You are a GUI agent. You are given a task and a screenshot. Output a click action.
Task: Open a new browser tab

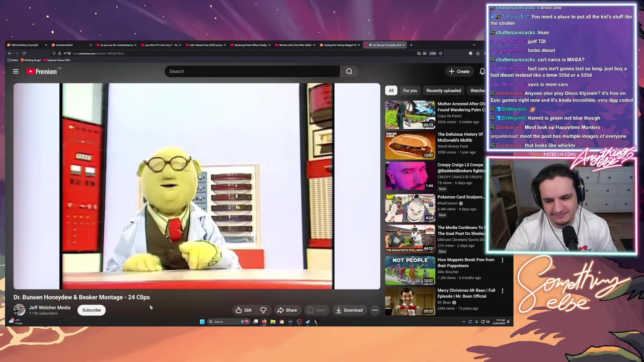pyautogui.click(x=411, y=45)
